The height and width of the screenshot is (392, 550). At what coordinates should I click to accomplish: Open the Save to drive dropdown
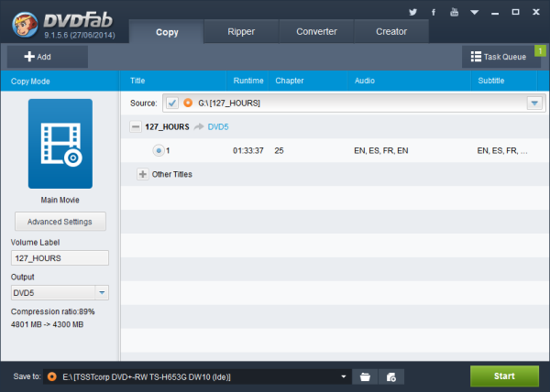click(344, 376)
